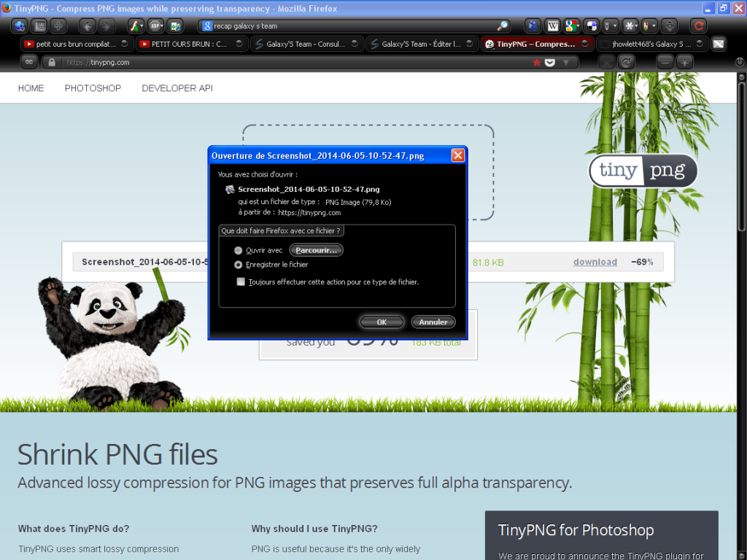Click the '81.8 KB' compressed size text
Screen dimensions: 747x560
(x=488, y=262)
